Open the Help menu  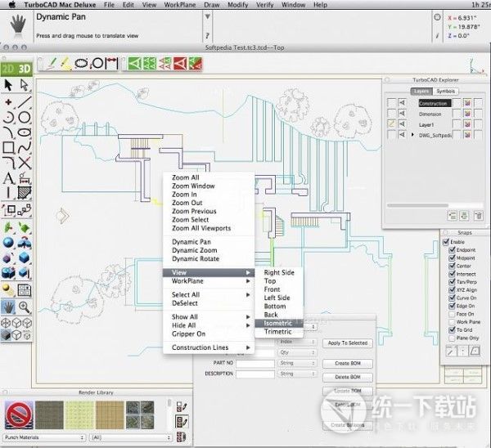pyautogui.click(x=320, y=5)
